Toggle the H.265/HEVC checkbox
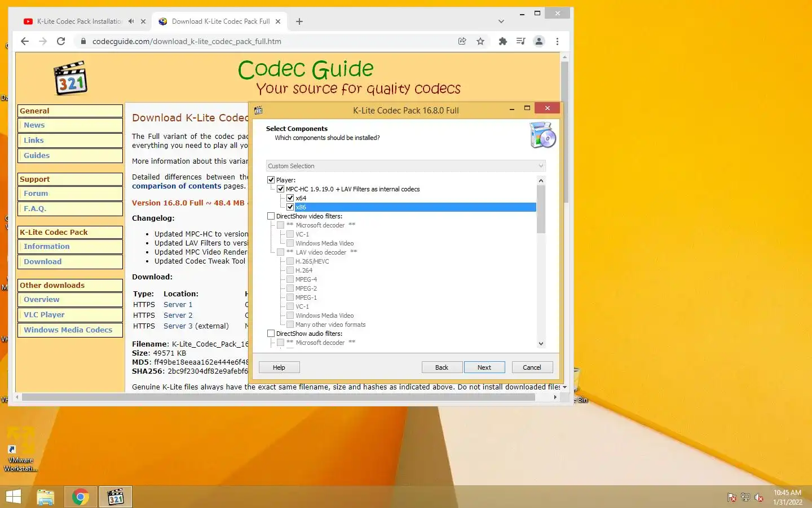The height and width of the screenshot is (508, 812). click(290, 261)
